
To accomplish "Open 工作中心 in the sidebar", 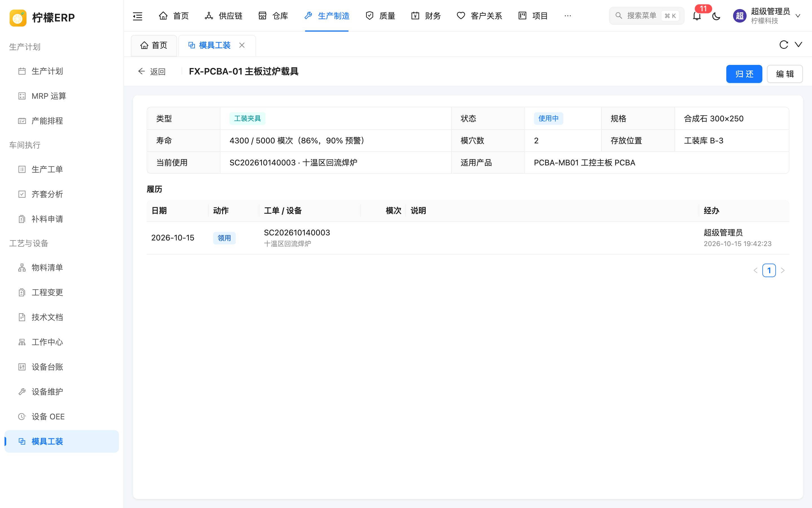I will (62, 342).
